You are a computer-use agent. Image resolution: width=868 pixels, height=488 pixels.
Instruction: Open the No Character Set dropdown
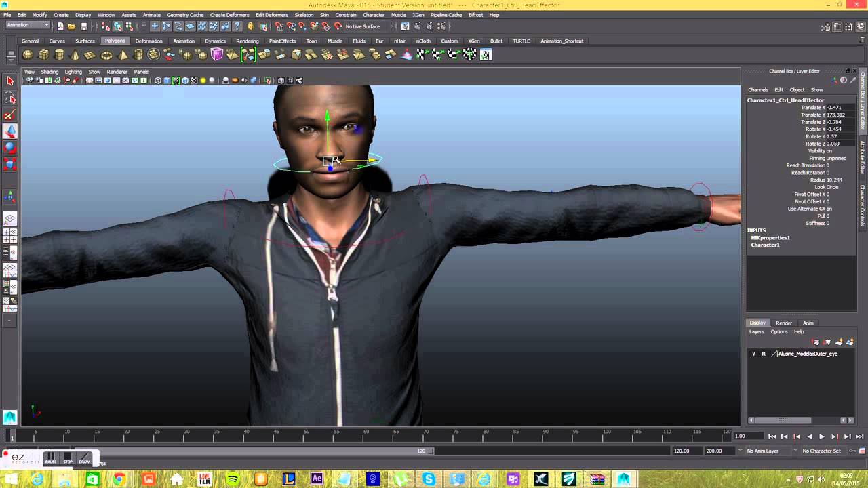point(821,451)
